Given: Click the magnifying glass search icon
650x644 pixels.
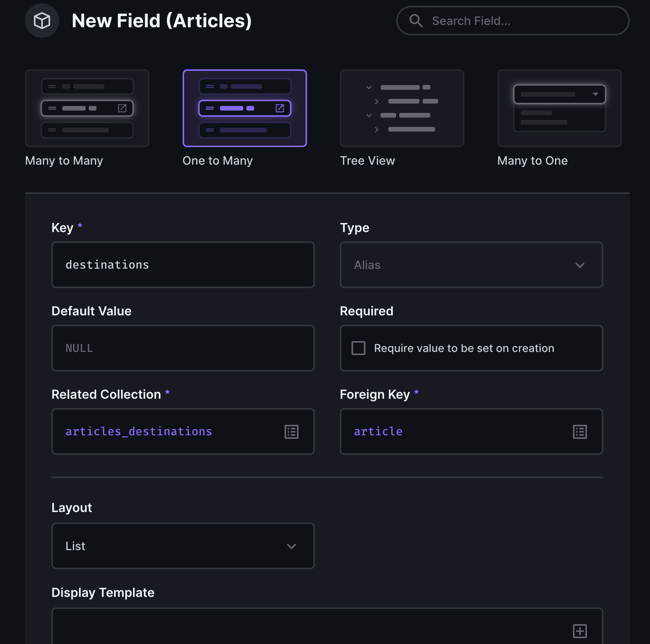Looking at the screenshot, I should click(416, 21).
